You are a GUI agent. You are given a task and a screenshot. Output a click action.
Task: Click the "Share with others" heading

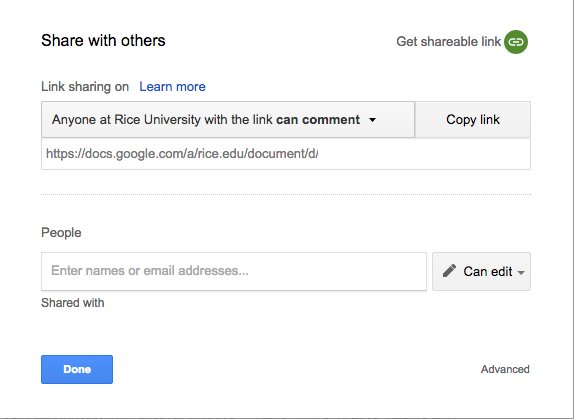click(103, 41)
